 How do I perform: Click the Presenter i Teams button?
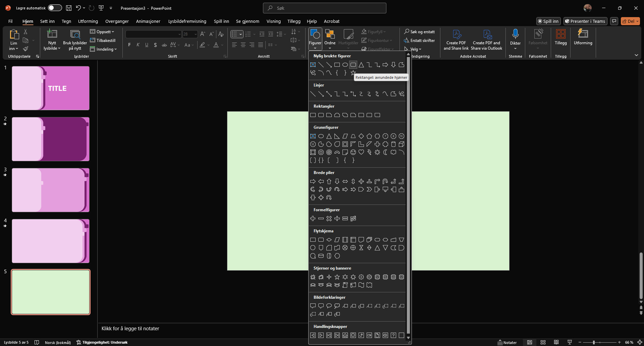tap(585, 21)
